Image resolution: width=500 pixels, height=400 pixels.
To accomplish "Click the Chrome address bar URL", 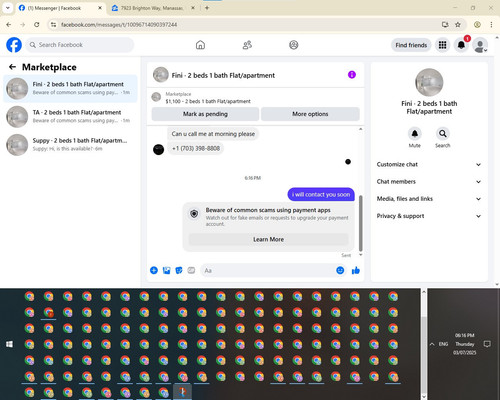I will pyautogui.click(x=119, y=25).
